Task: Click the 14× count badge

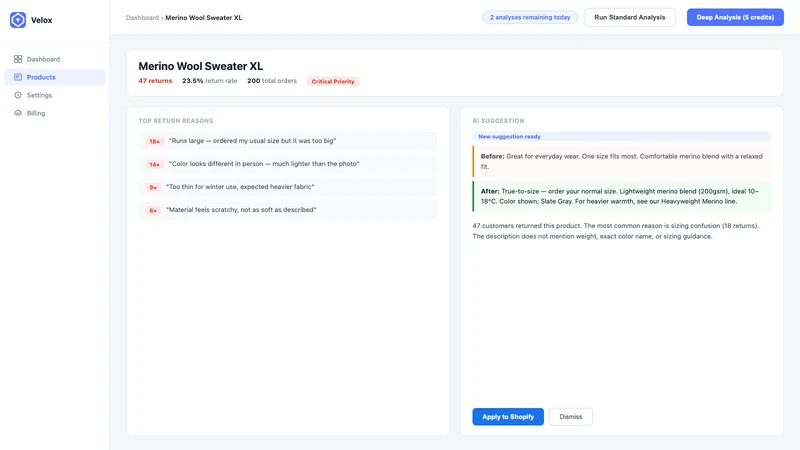Action: coord(154,164)
